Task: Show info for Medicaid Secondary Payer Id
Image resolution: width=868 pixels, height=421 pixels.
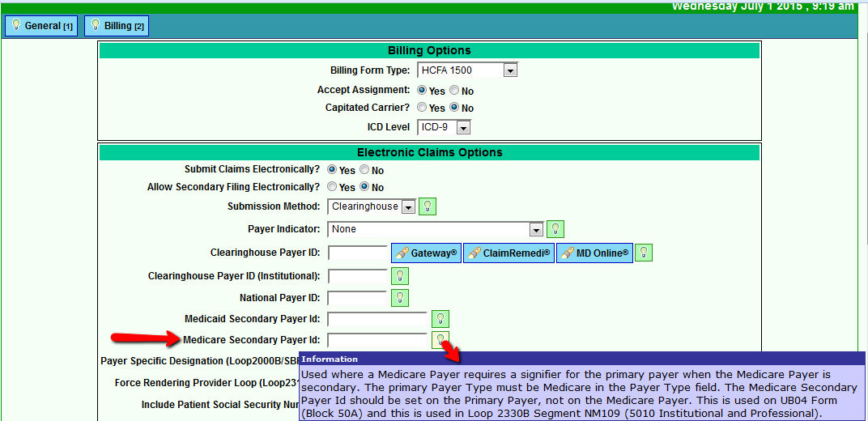Action: coord(440,319)
